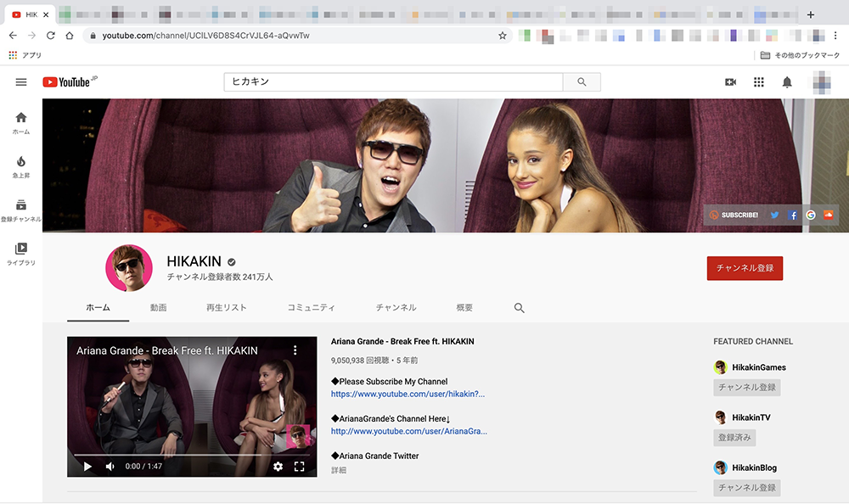
Task: Click the YouTube search field
Action: [x=394, y=81]
